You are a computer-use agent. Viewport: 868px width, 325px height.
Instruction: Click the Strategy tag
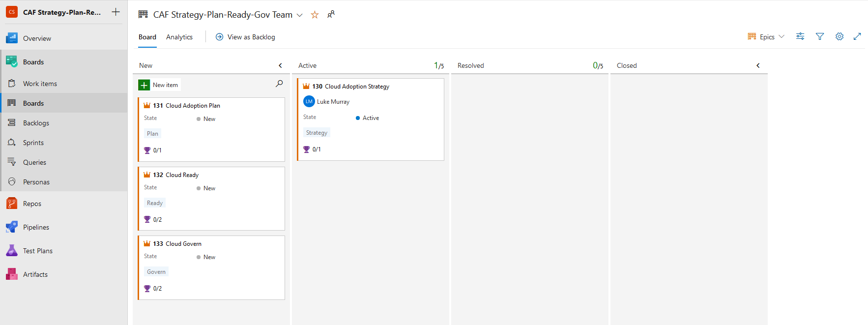click(x=317, y=133)
